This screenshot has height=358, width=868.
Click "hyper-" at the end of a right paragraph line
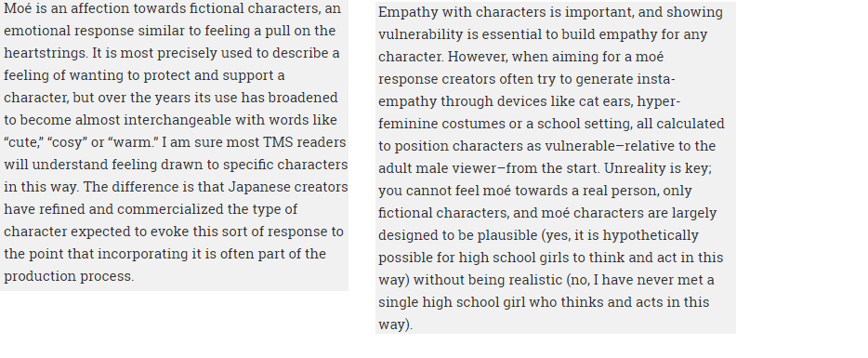659,102
